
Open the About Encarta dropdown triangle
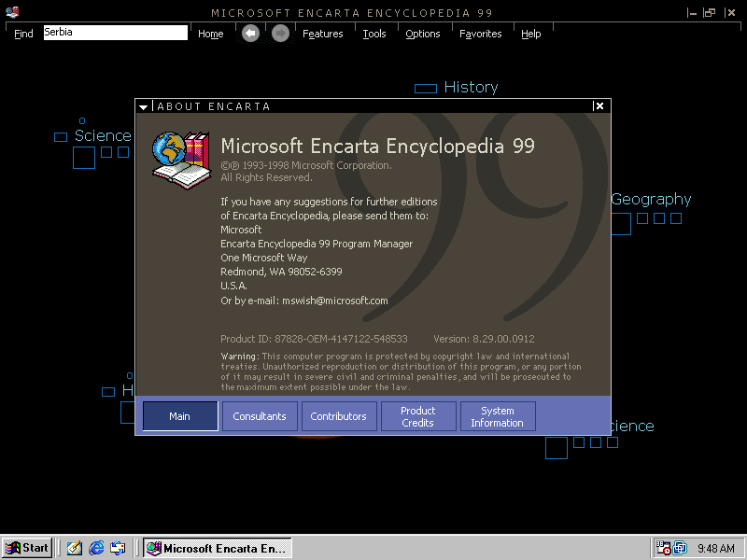point(144,107)
